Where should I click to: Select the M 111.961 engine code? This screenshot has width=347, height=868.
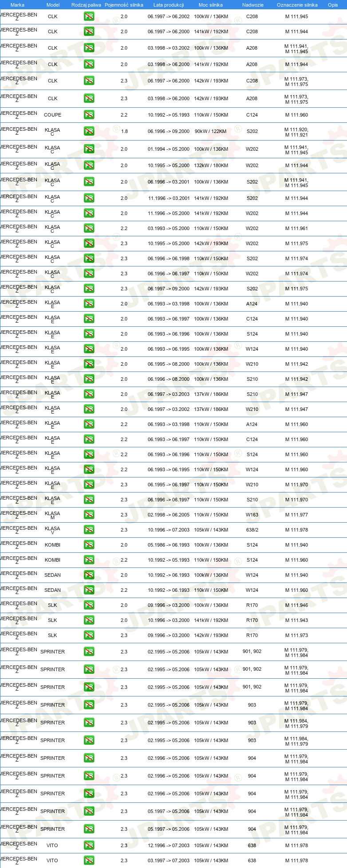pyautogui.click(x=296, y=228)
